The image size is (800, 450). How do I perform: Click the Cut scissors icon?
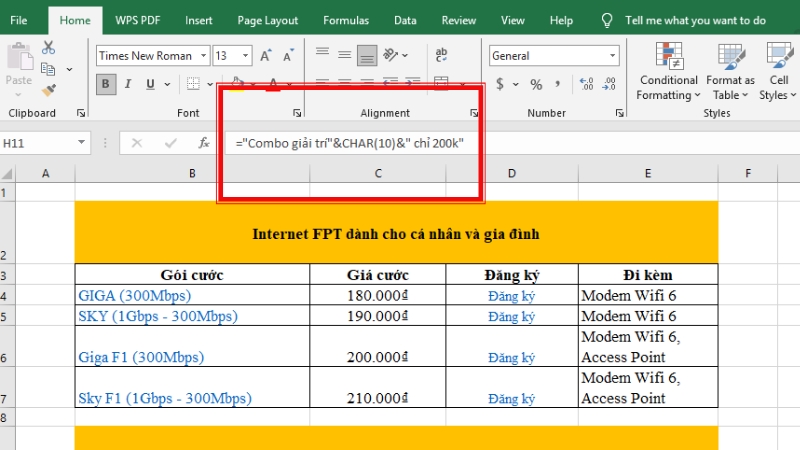point(49,47)
